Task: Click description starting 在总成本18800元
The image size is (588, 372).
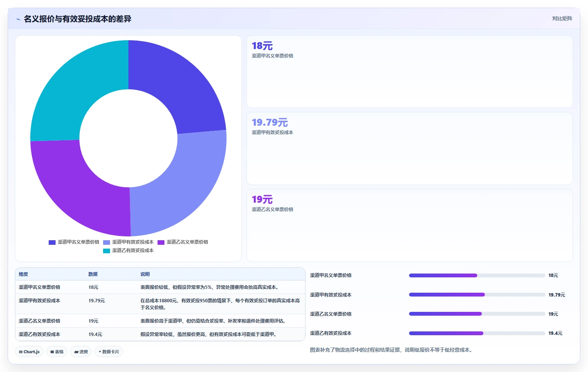Action: (220, 304)
